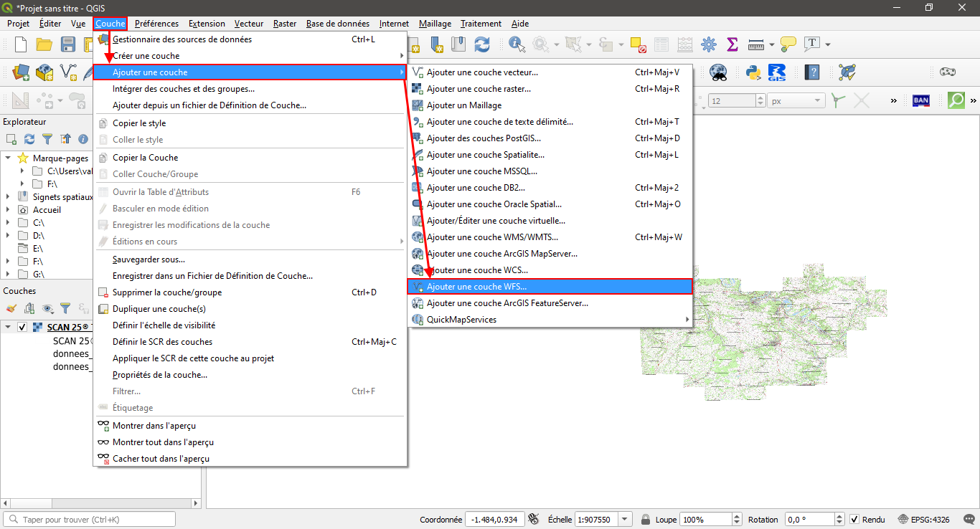Filter the Explorer panel
This screenshot has width=980, height=529.
(47, 139)
